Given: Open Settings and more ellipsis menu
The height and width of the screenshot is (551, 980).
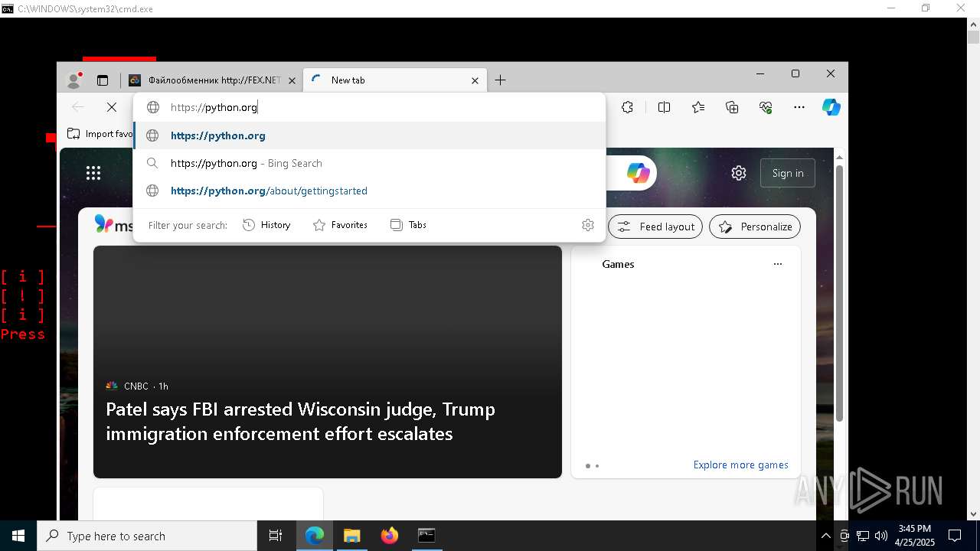Looking at the screenshot, I should coord(799,107).
